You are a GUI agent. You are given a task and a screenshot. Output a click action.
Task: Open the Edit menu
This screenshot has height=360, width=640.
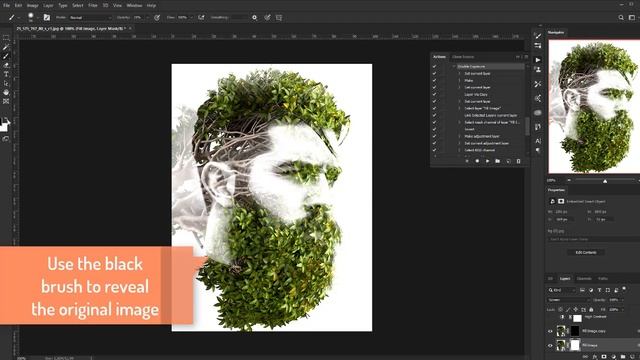click(18, 6)
